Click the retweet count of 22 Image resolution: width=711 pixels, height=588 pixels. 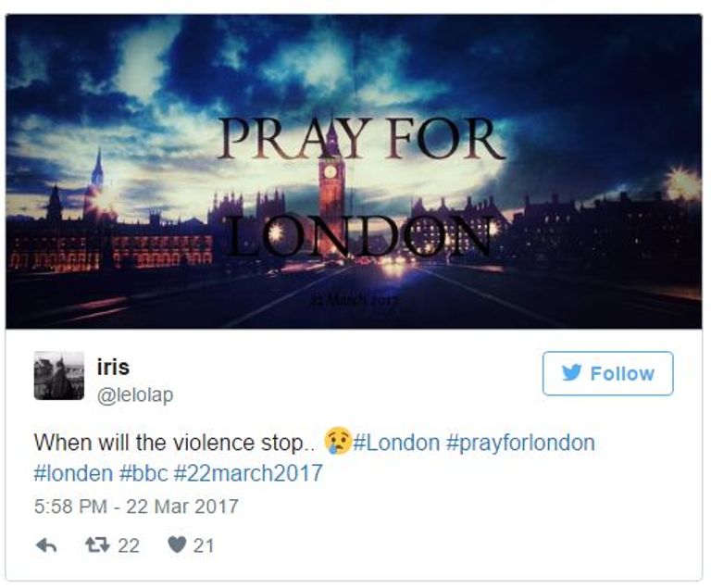click(129, 545)
